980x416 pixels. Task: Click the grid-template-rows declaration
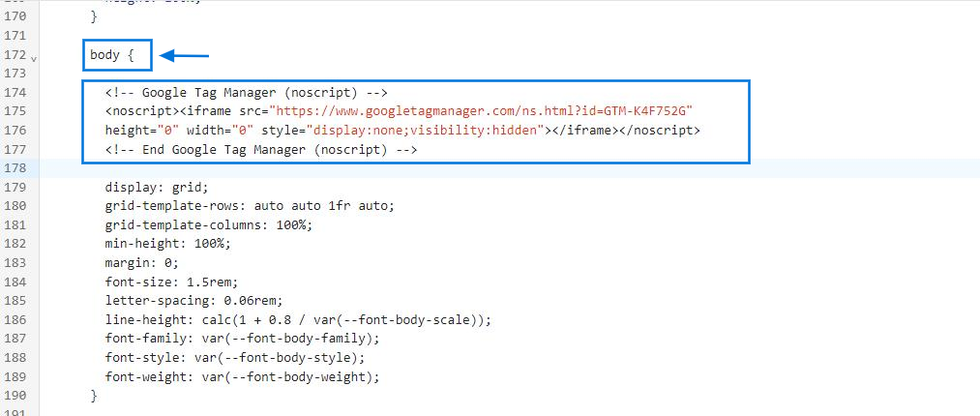point(250,206)
